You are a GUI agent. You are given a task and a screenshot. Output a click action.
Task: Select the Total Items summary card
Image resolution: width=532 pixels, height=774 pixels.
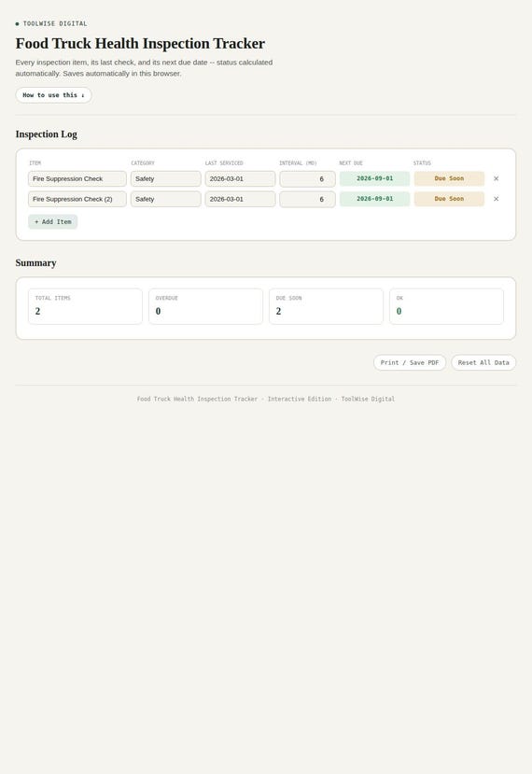click(85, 306)
